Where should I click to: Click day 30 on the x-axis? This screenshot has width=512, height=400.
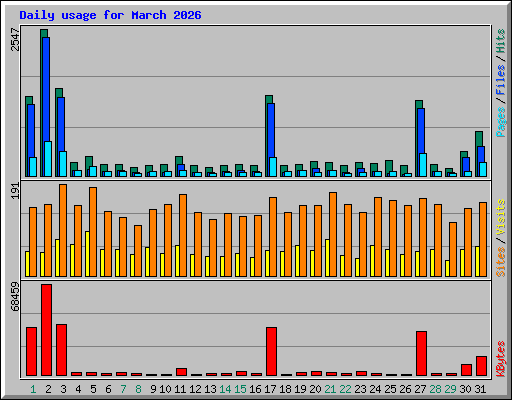coord(465,389)
